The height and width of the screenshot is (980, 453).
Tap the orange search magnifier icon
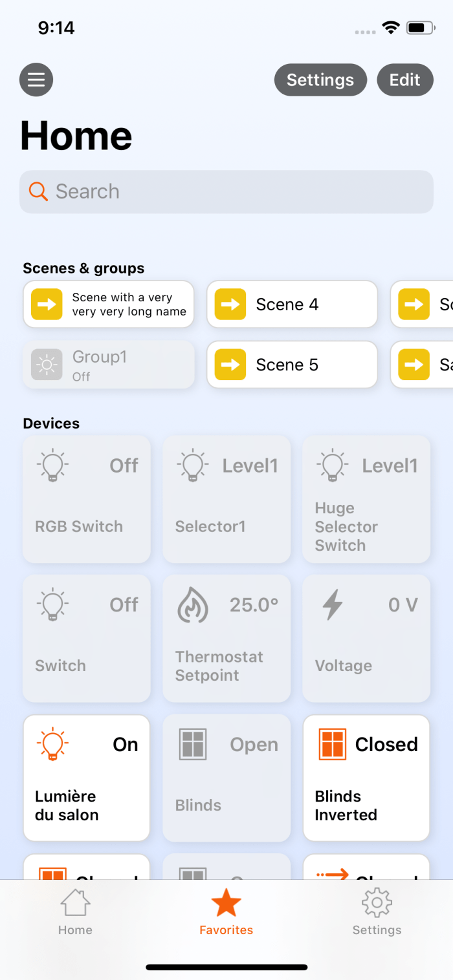pyautogui.click(x=38, y=191)
